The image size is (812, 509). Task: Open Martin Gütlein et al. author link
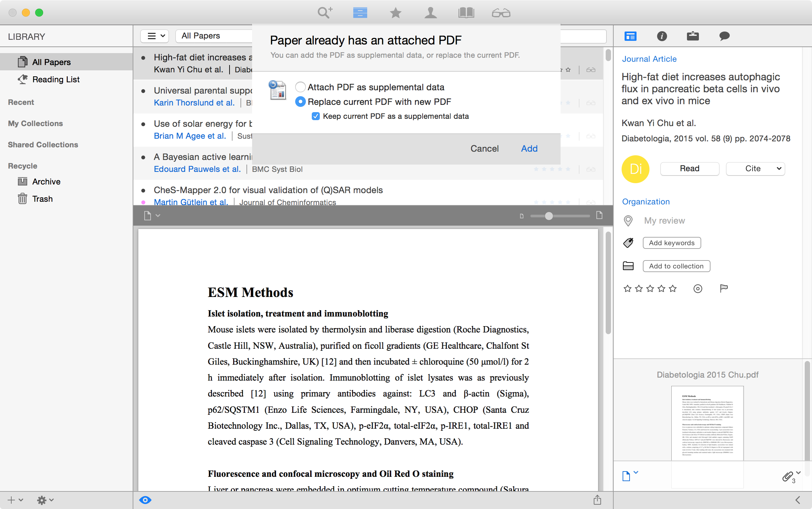coord(191,202)
